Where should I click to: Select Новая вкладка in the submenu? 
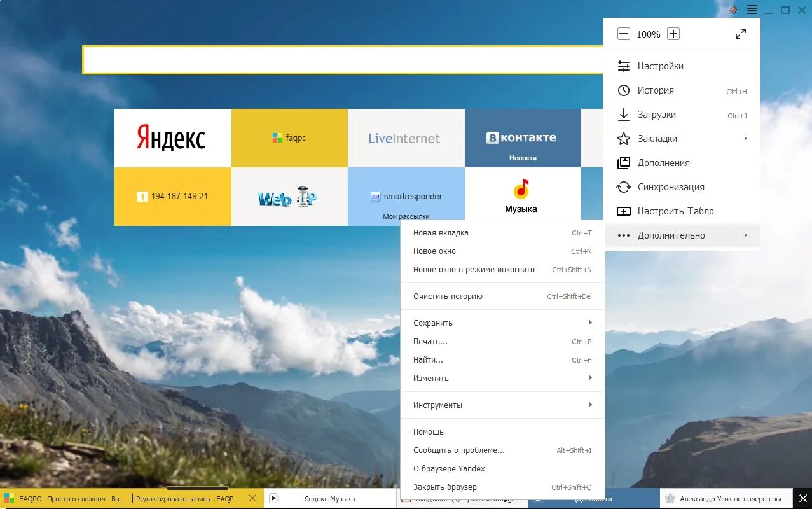point(502,233)
